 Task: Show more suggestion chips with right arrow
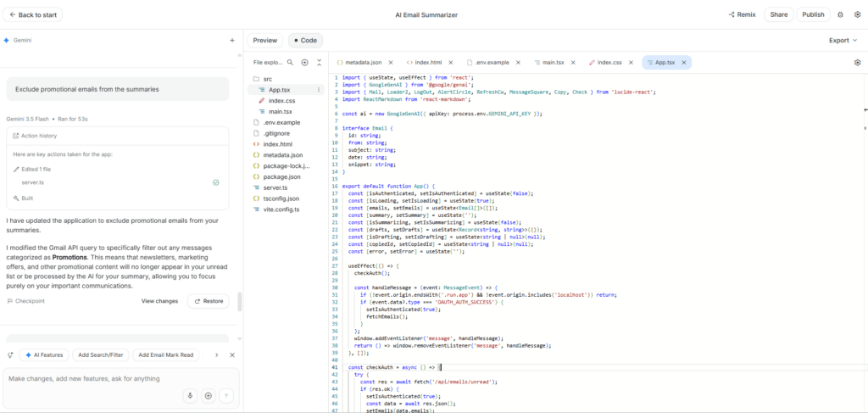tap(216, 354)
